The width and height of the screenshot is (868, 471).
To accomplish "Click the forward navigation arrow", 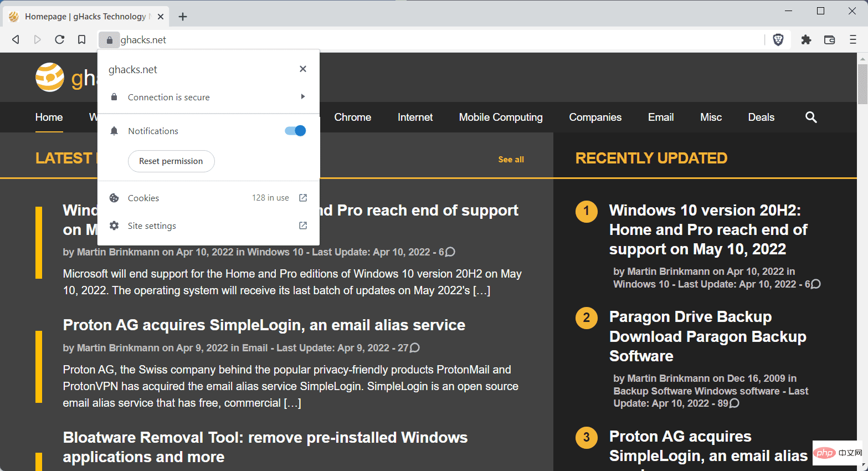I will (x=38, y=39).
